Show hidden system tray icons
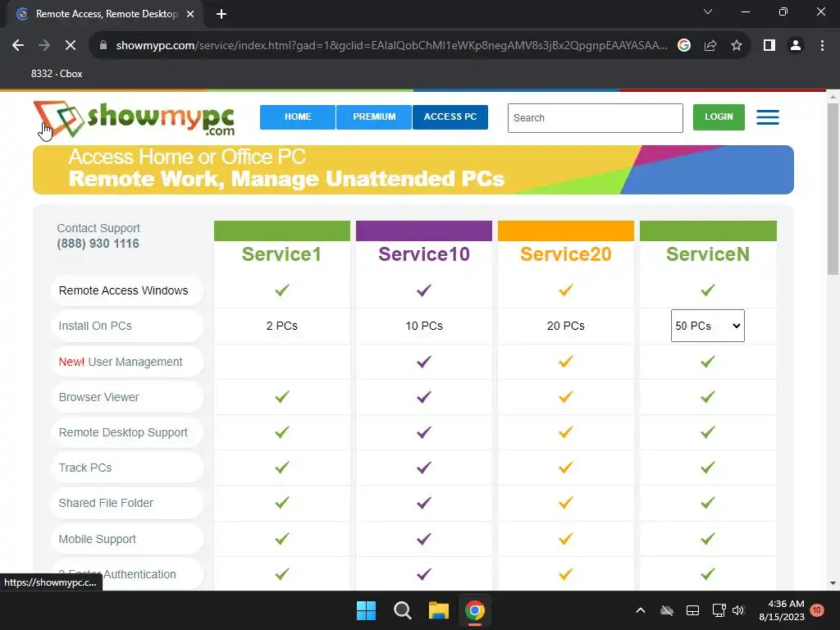 point(640,610)
